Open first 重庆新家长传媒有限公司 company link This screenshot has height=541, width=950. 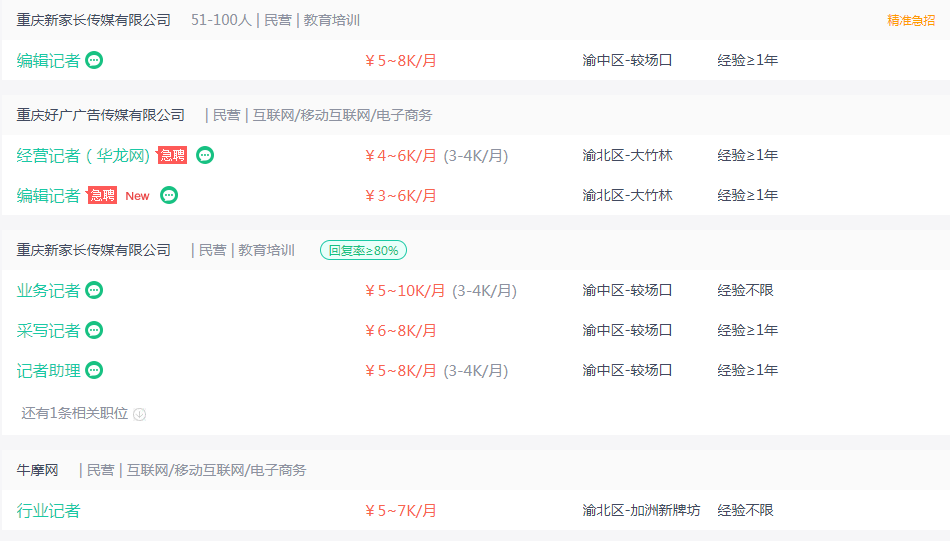tap(94, 20)
